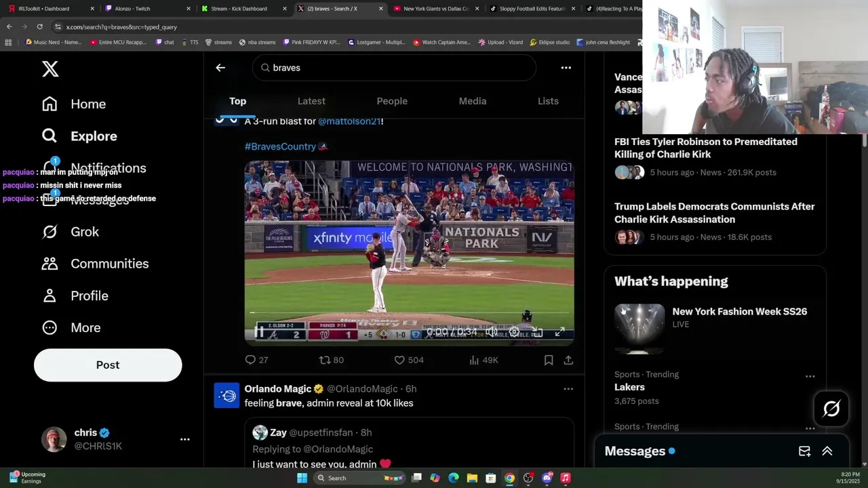Open Grok from the sidebar
This screenshot has height=488, width=868.
[71, 232]
